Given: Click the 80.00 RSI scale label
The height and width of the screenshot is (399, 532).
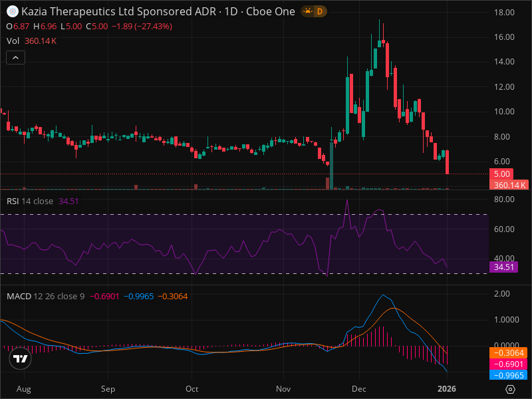Looking at the screenshot, I should point(504,199).
